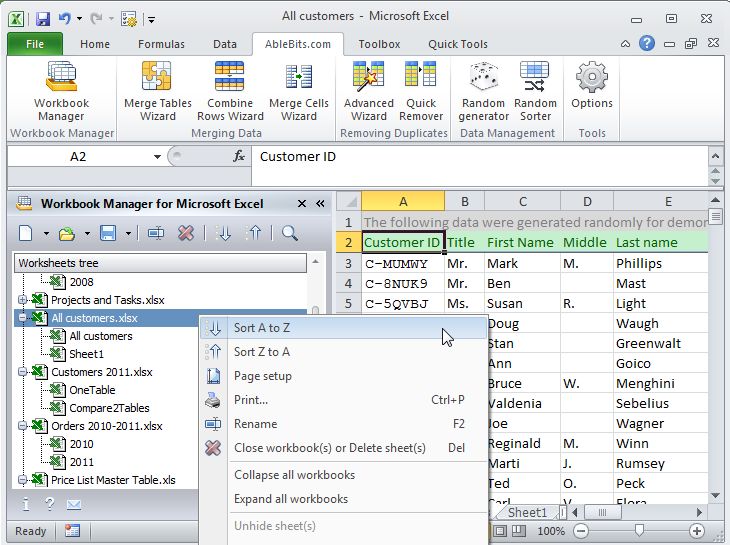Viewport: 730px width, 545px height.
Task: Click the 100% zoom level button
Action: pyautogui.click(x=551, y=531)
